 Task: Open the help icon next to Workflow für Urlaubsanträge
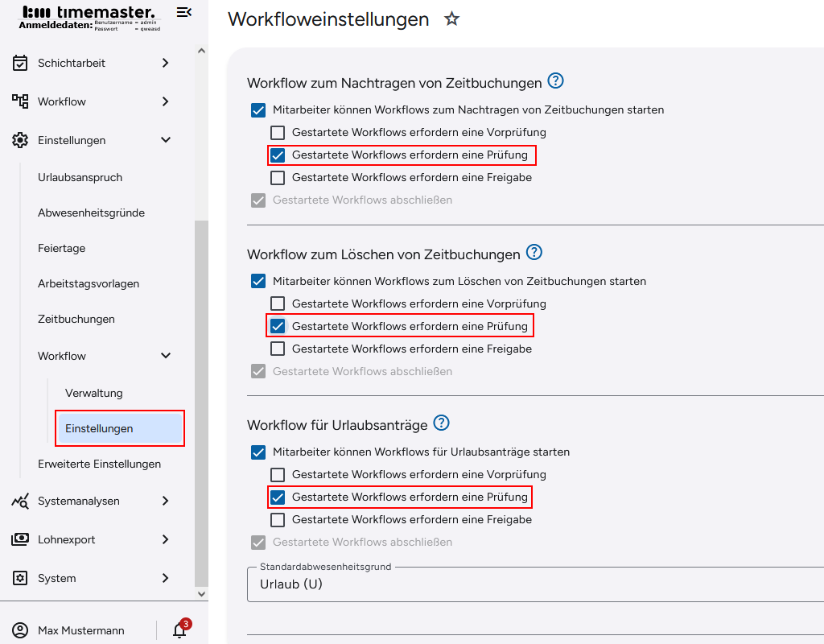point(442,423)
